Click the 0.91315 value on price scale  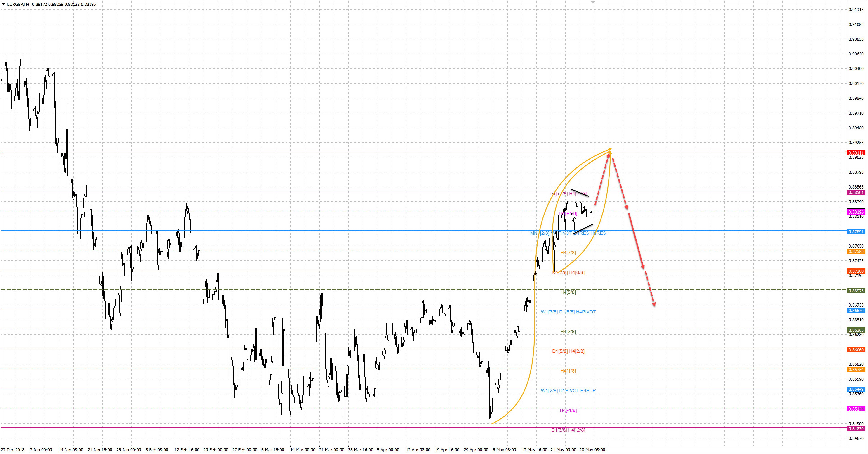(856, 10)
